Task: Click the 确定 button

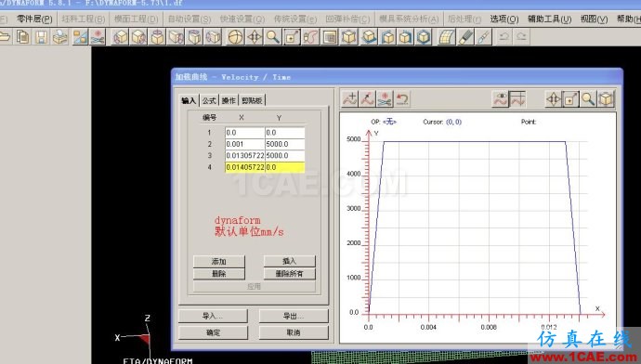Action: pos(213,332)
